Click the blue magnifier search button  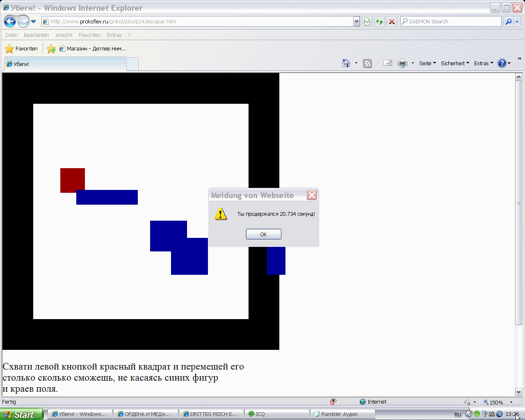[x=509, y=21]
